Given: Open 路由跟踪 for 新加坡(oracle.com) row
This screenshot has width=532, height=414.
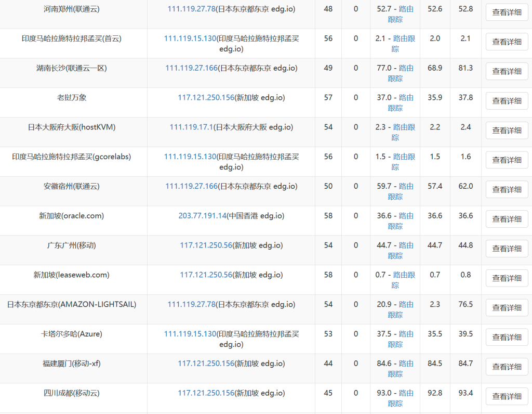Looking at the screenshot, I should point(406,216).
